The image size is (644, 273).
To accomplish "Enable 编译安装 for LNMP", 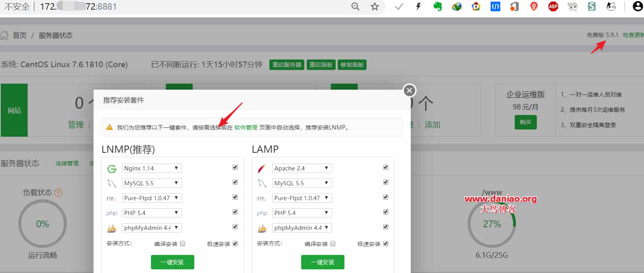I will pyautogui.click(x=183, y=243).
